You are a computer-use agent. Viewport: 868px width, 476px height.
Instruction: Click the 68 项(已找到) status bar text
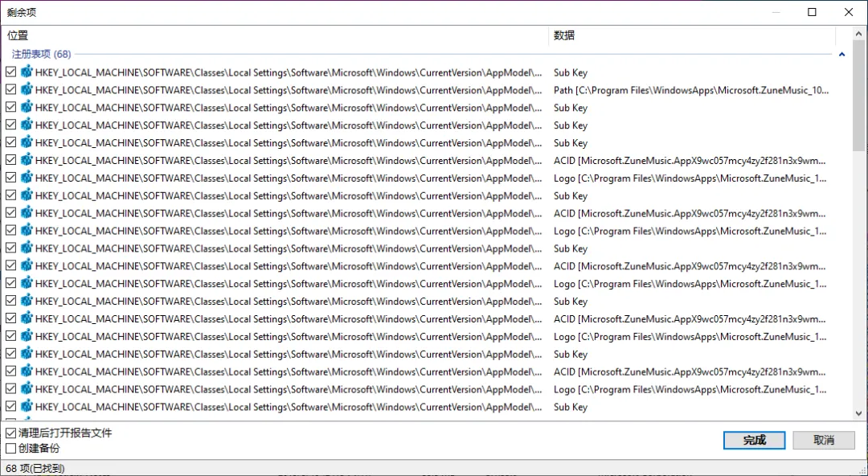(35, 469)
